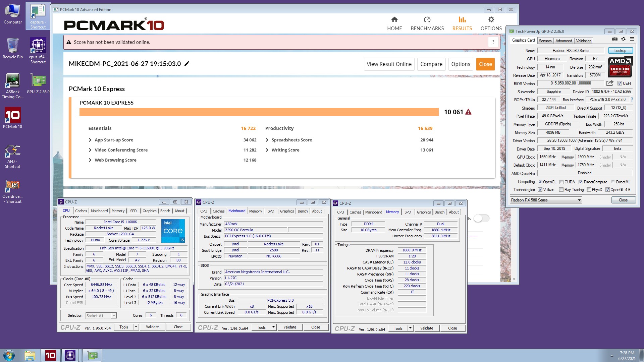The height and width of the screenshot is (362, 644).
Task: Open Tools dropdown arrow in CPU-Z Memory window
Action: pos(410,328)
